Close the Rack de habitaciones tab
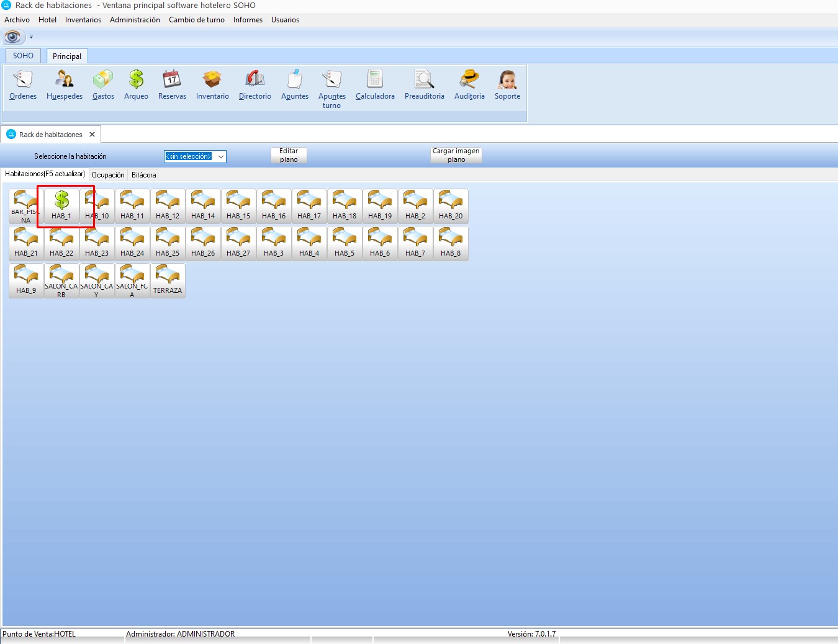This screenshot has width=838, height=644. [x=92, y=135]
